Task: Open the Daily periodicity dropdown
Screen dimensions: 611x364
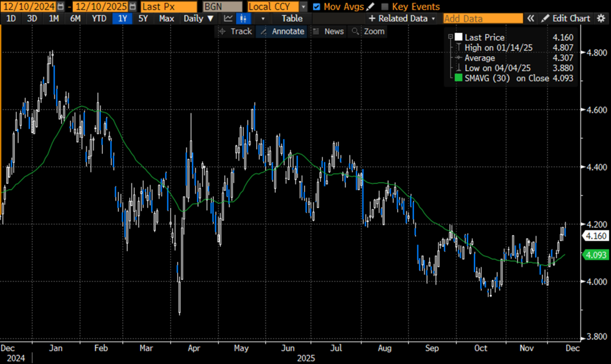Action: coord(198,19)
